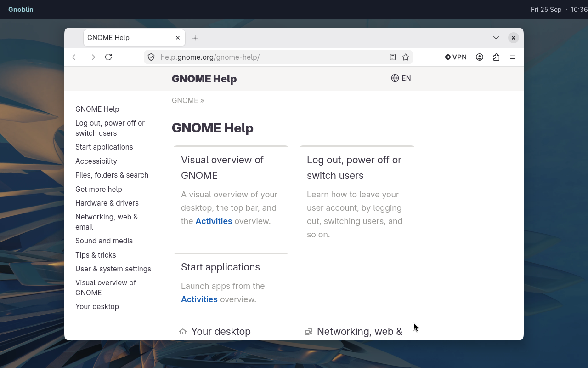The image size is (588, 368).
Task: Expand the list-all-tabs chevron
Action: 496,38
